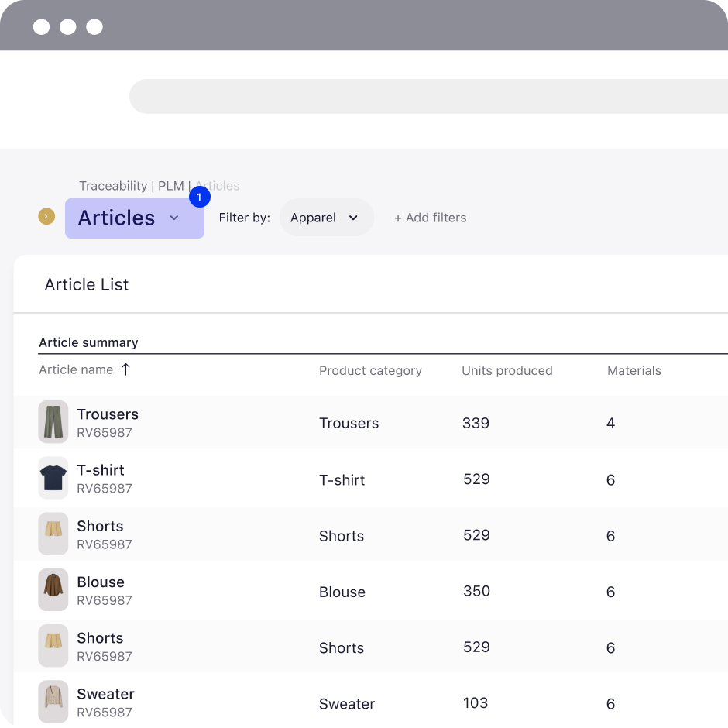Click the 350 units produced value

point(477,592)
